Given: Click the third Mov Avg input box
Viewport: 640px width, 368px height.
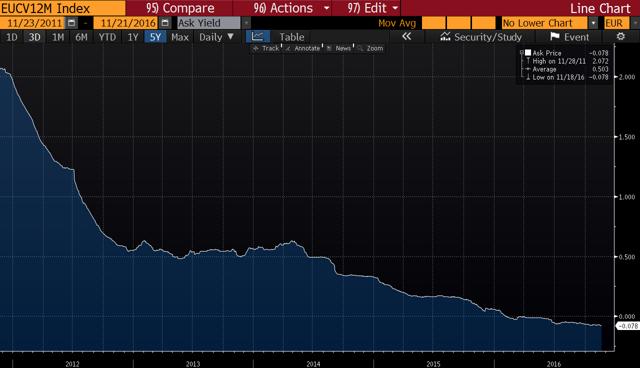Looking at the screenshot, I should click(483, 23).
